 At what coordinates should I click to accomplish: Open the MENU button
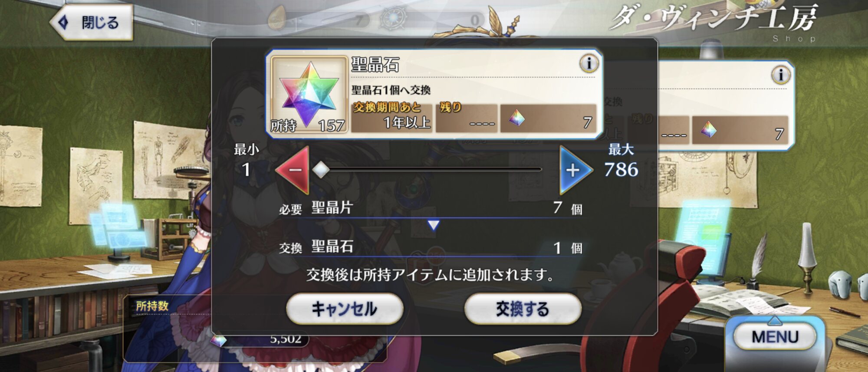point(775,336)
